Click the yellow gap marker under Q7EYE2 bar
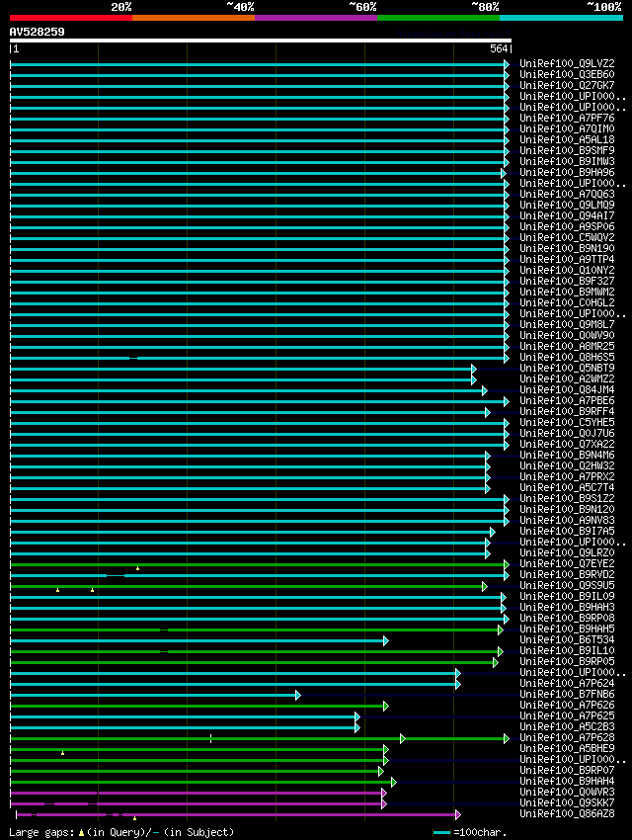 [x=137, y=568]
